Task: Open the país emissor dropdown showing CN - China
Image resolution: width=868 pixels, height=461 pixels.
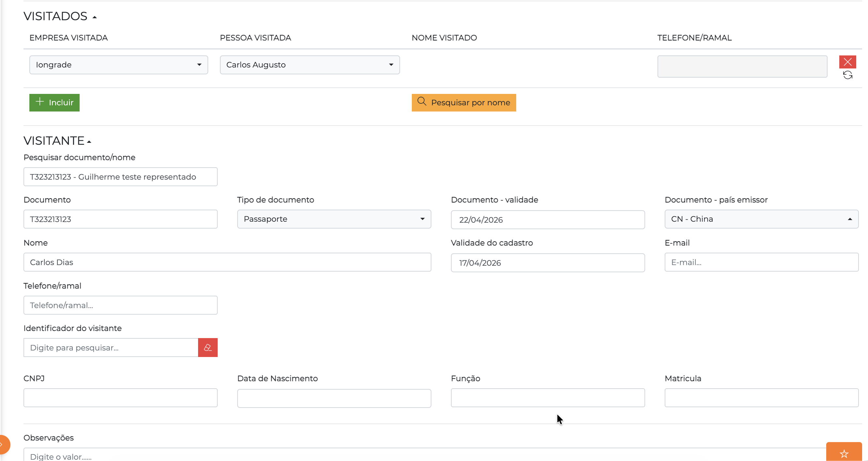Action: [761, 219]
